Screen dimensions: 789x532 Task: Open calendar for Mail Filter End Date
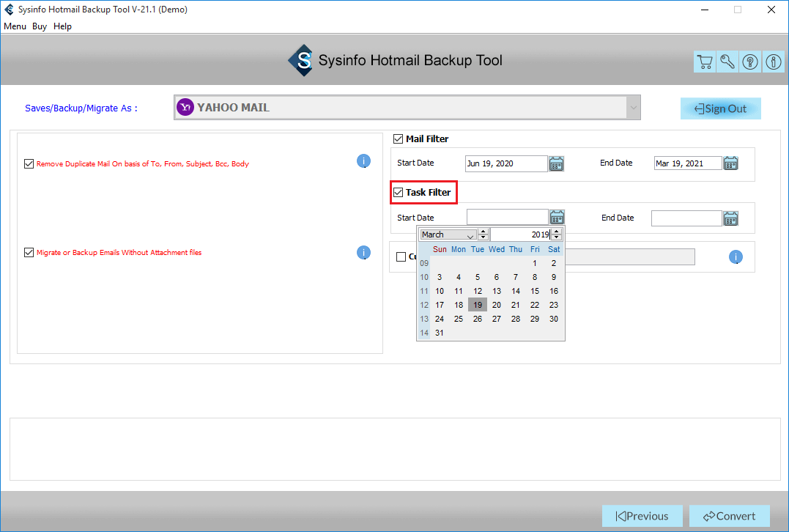coord(730,163)
